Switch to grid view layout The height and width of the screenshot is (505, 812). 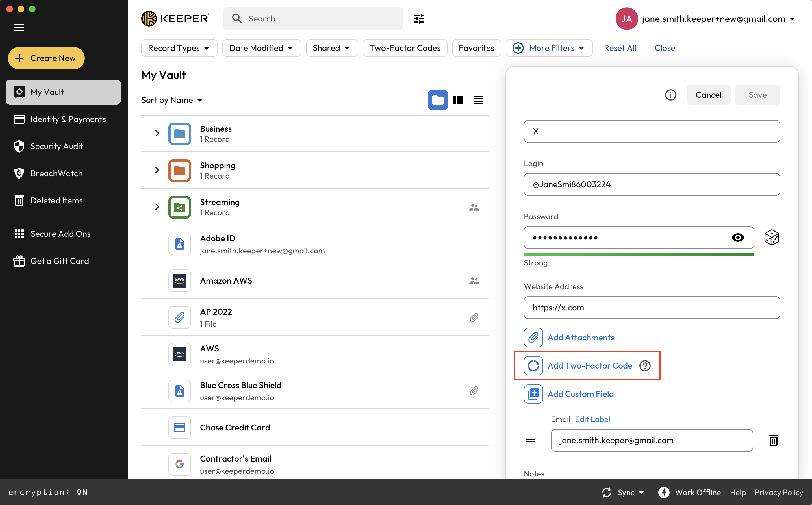[x=458, y=100]
